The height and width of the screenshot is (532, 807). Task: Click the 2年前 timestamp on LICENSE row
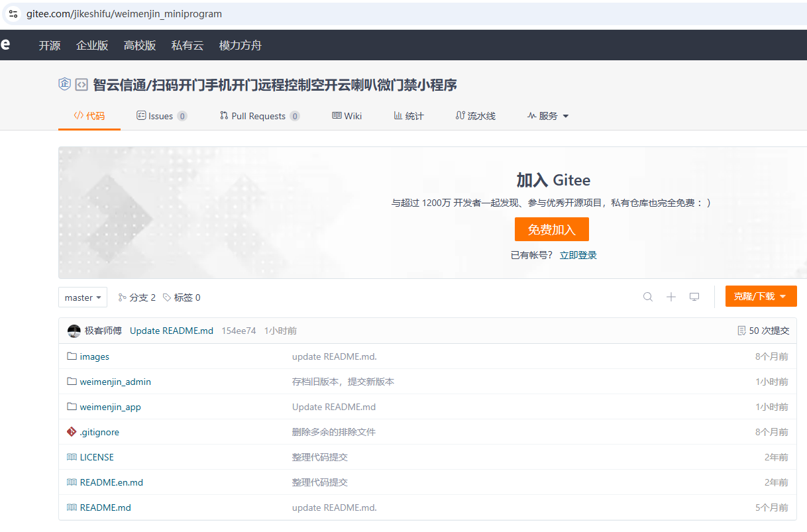click(777, 457)
